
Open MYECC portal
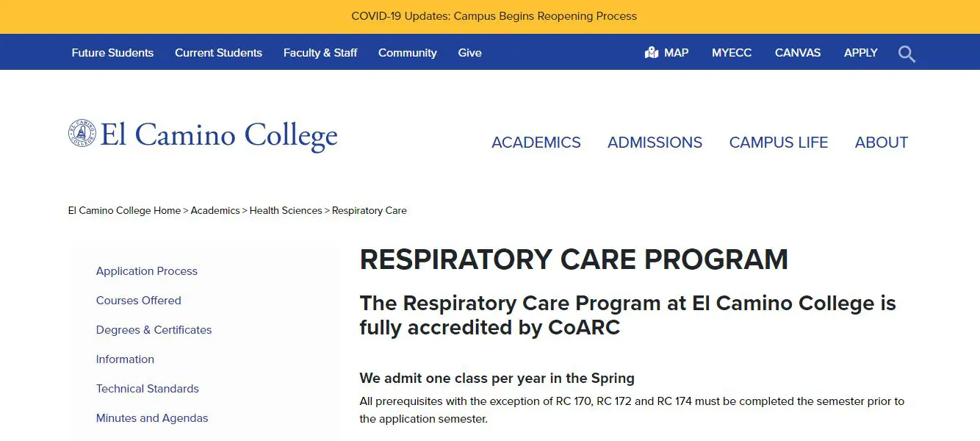[732, 52]
